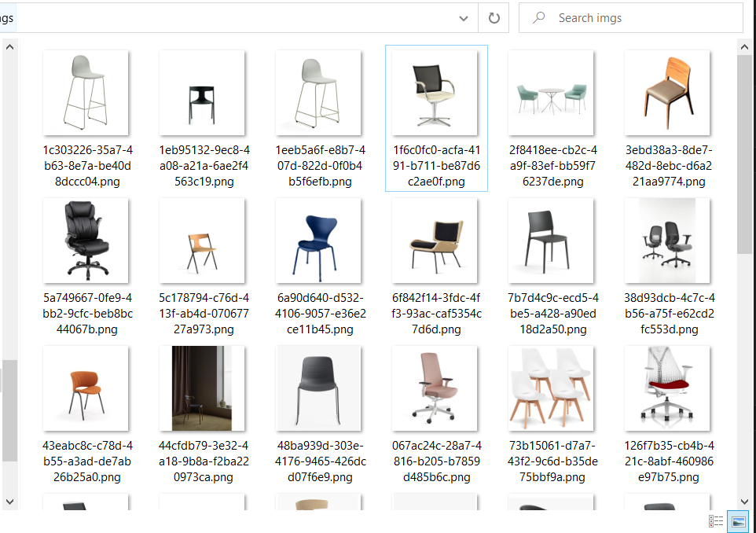Select the white chairs with wooden legs
Viewport: 756px width, 533px height.
point(551,388)
